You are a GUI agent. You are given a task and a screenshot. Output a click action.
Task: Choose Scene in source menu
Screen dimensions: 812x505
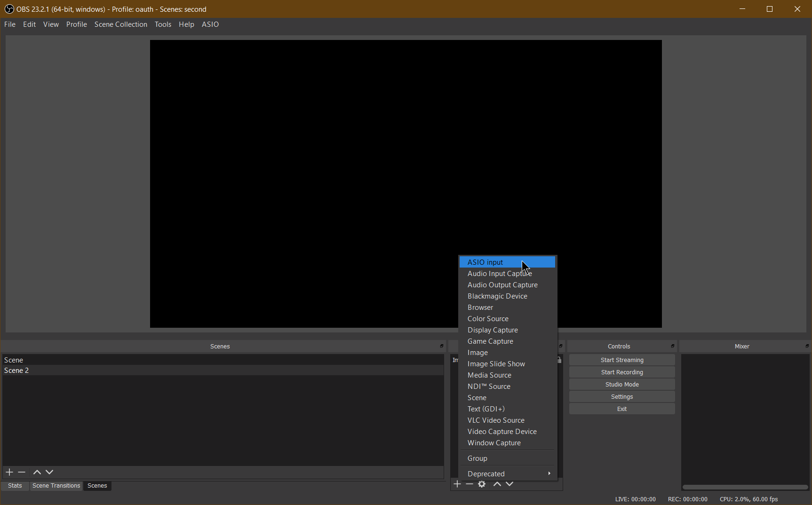pos(508,398)
